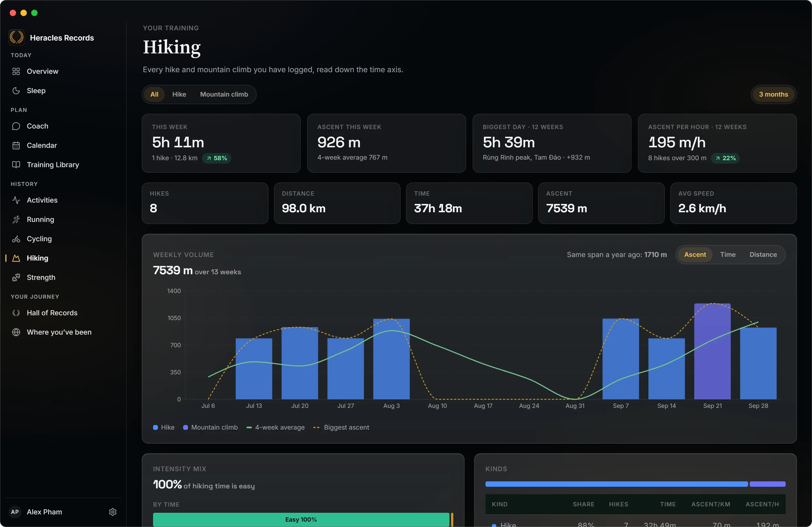The height and width of the screenshot is (527, 812).
Task: Click the globe icon for Where you've been
Action: 16,332
